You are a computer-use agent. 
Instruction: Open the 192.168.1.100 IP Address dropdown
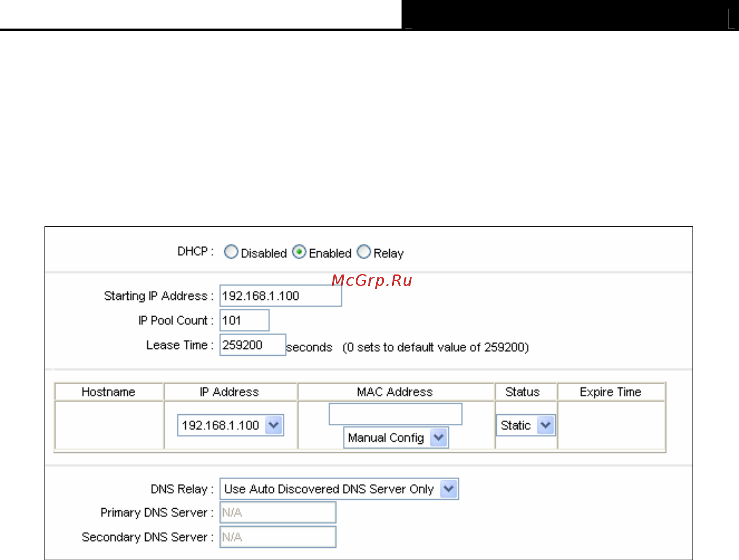(x=231, y=425)
